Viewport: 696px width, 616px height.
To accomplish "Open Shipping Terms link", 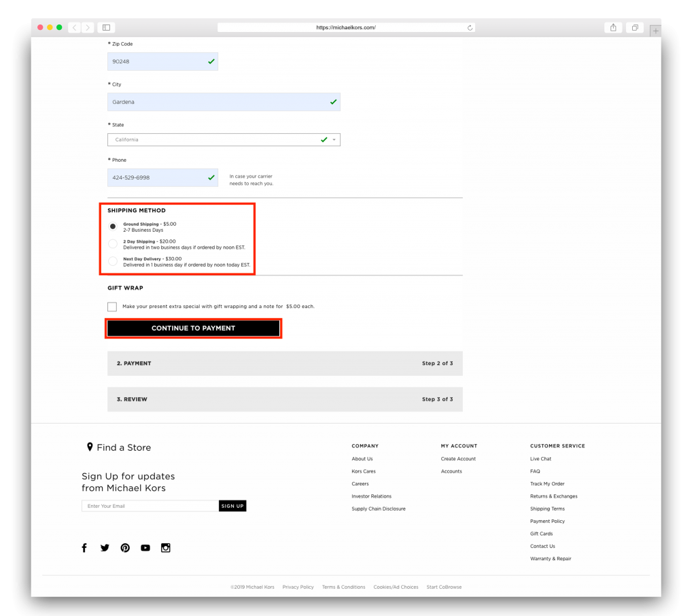I will [547, 509].
